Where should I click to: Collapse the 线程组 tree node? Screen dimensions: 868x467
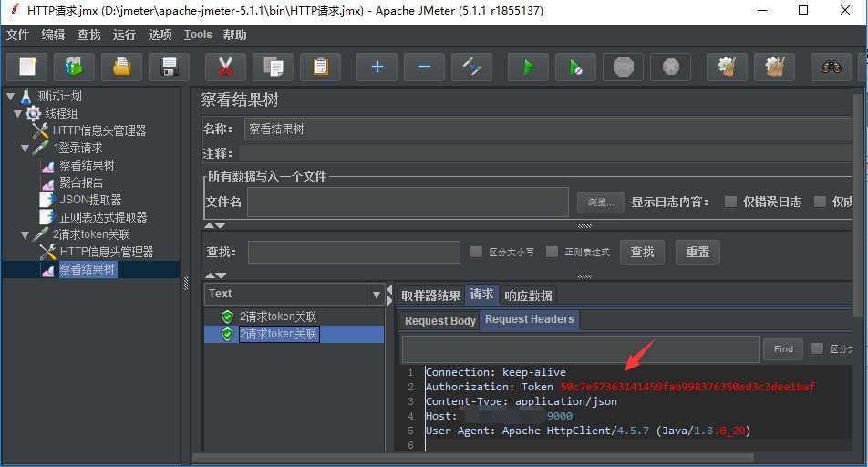tap(17, 114)
